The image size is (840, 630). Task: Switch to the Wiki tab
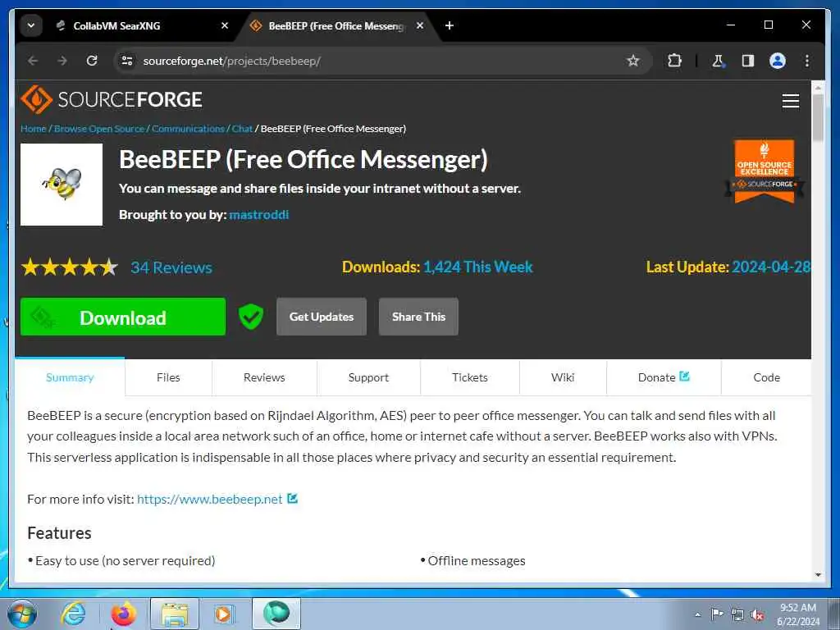click(x=563, y=377)
